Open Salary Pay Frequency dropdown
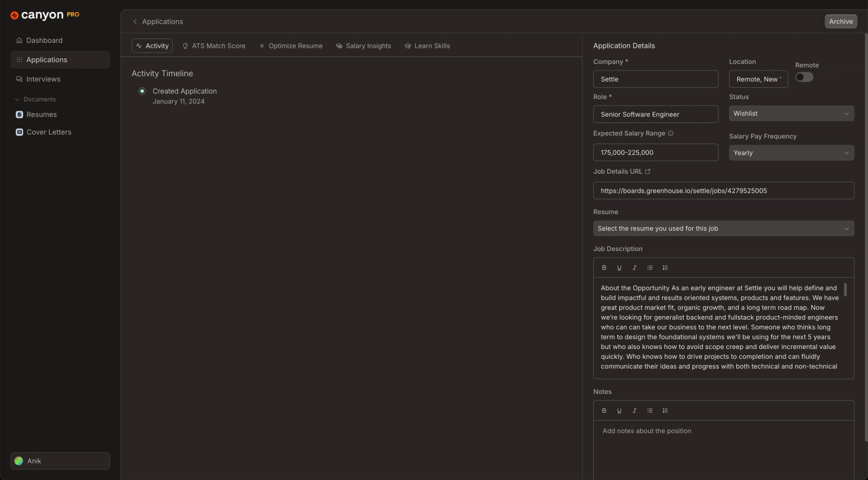 (791, 153)
